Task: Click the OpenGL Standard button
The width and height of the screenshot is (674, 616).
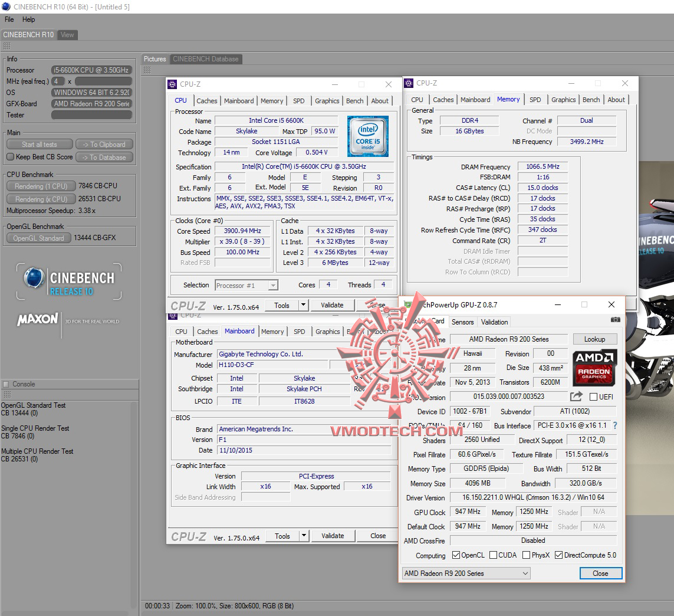Action: (39, 238)
